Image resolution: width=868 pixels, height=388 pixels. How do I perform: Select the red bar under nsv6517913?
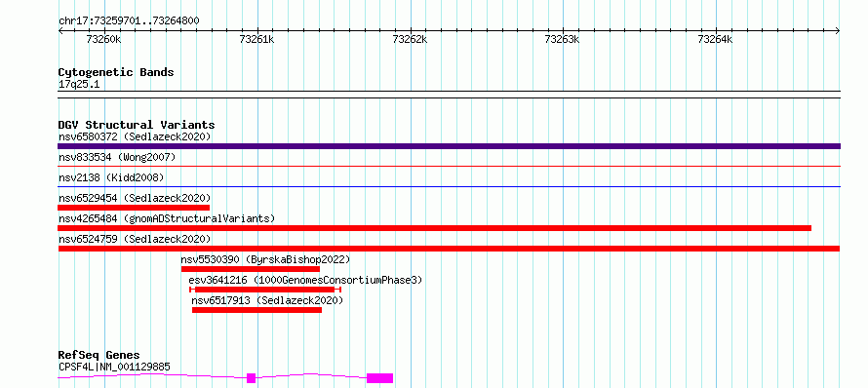[x=256, y=310]
